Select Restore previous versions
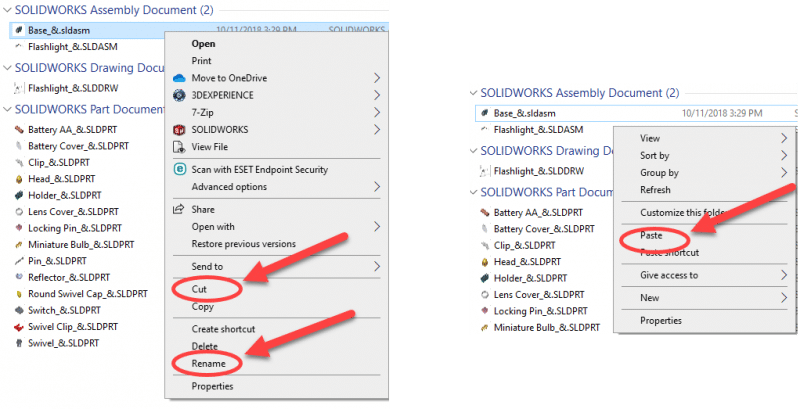800x409 pixels. (243, 244)
